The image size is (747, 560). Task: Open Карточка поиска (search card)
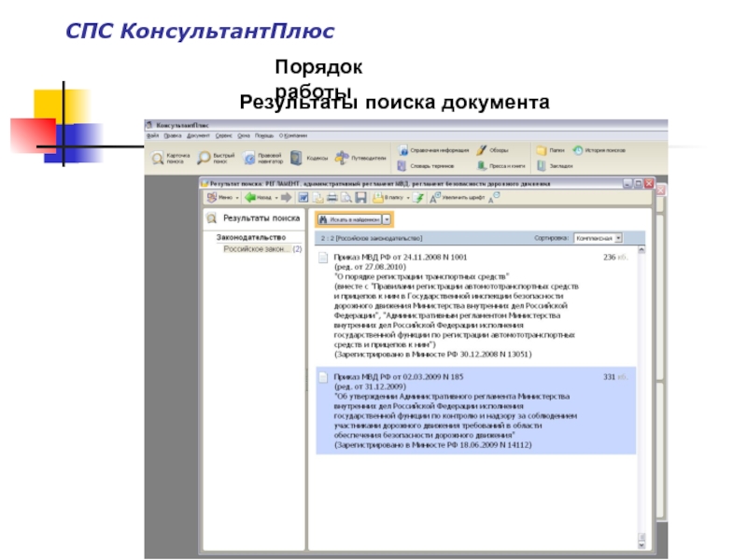(171, 158)
